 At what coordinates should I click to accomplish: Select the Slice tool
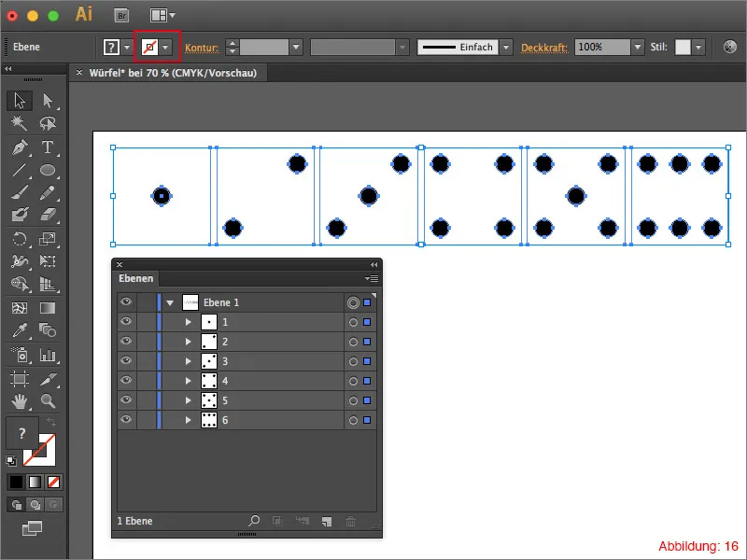pos(48,379)
